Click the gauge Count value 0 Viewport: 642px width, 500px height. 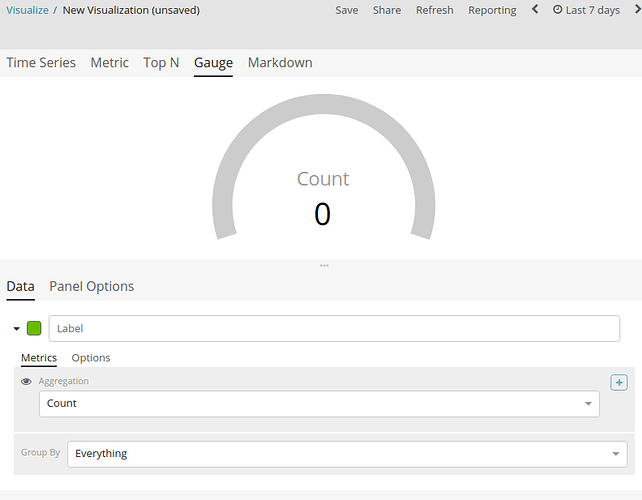[323, 214]
